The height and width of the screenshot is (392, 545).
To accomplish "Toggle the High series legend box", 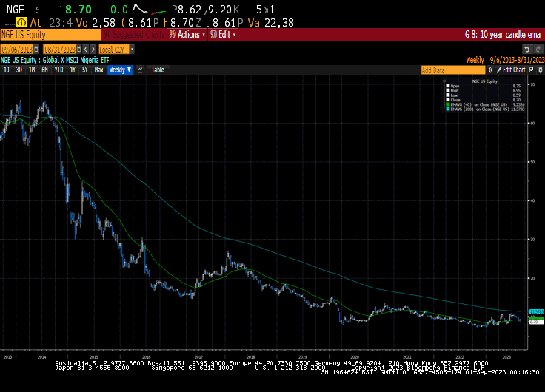I will (x=448, y=90).
